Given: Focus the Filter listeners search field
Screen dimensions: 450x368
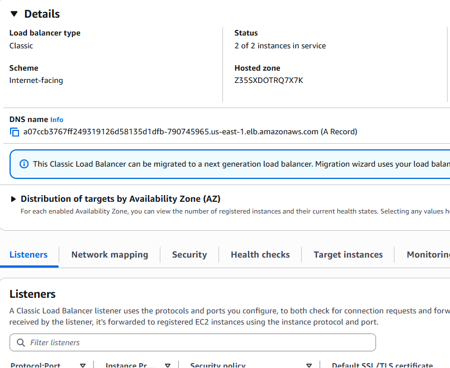Looking at the screenshot, I should 192,342.
